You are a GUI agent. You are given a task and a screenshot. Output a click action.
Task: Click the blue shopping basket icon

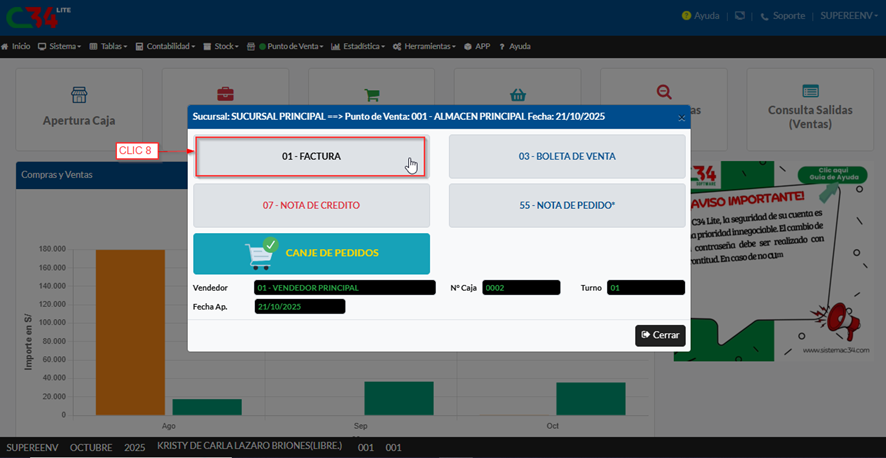pyautogui.click(x=518, y=95)
